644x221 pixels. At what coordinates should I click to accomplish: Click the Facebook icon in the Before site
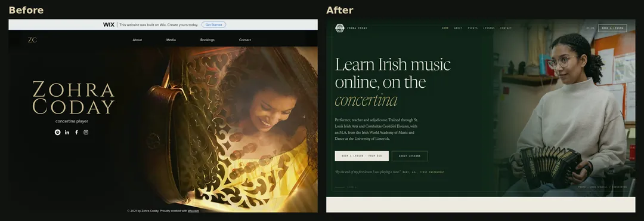[x=76, y=132]
